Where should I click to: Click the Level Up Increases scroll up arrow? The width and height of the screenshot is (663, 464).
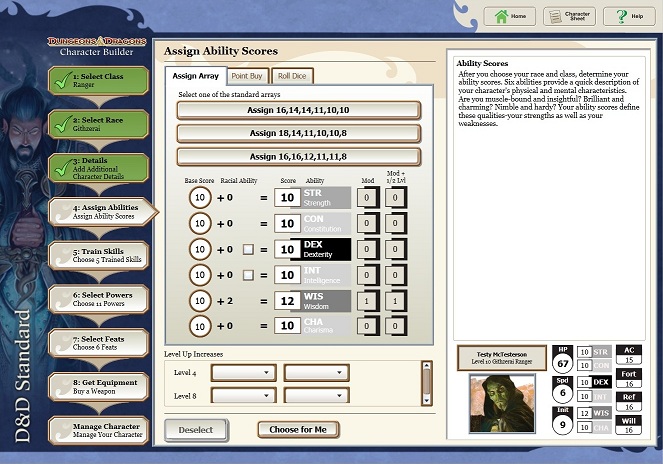[427, 365]
